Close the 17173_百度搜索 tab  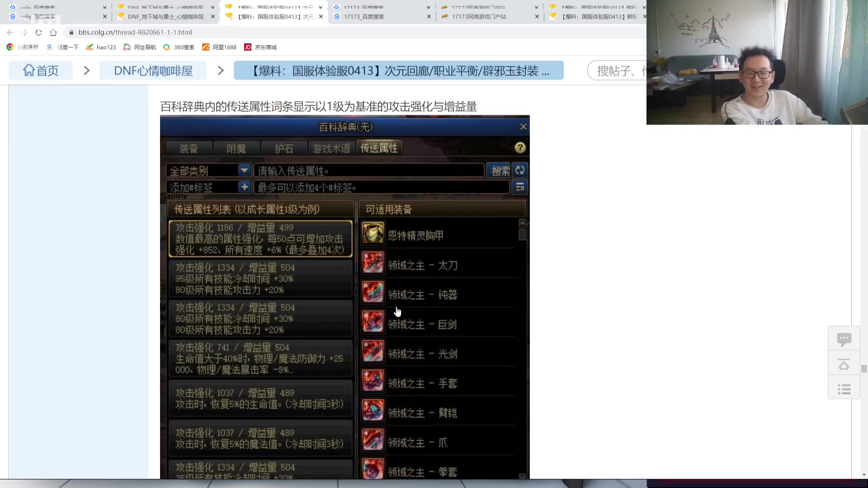pos(429,17)
